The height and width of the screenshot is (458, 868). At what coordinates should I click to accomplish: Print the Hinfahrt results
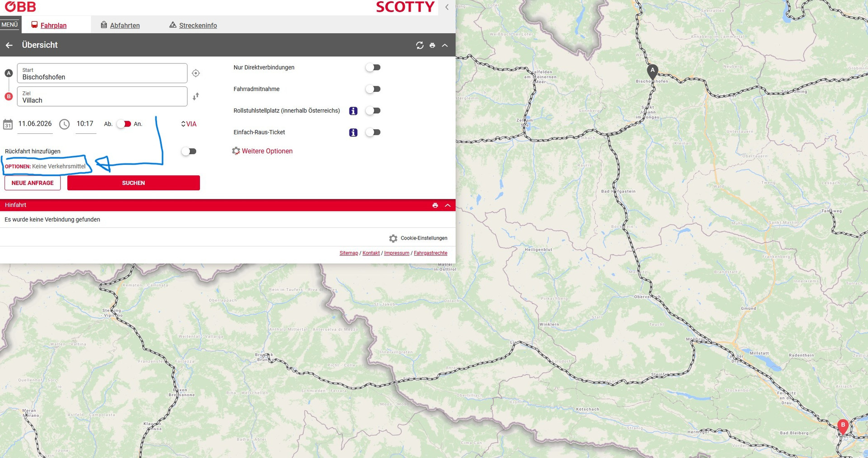tap(435, 205)
